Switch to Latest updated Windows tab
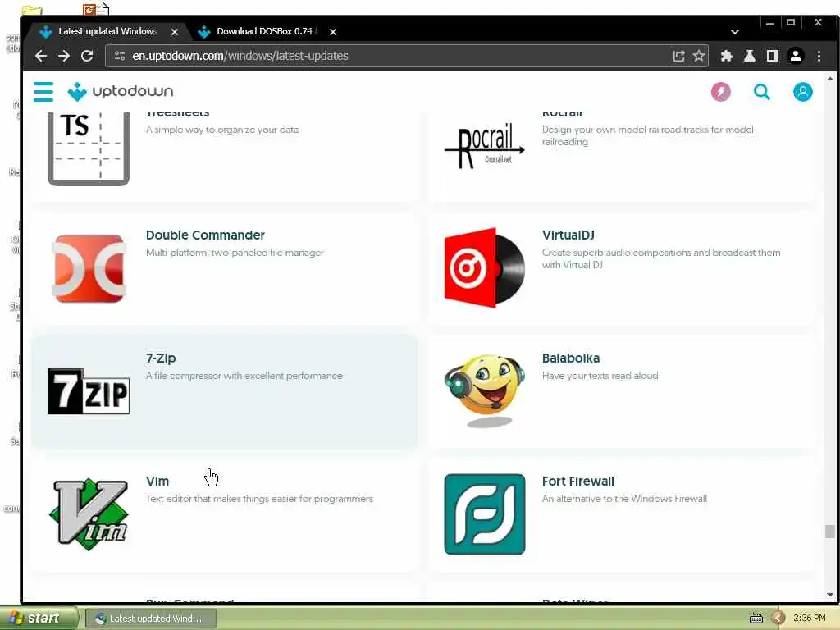Viewport: 840px width, 630px height. 107,32
